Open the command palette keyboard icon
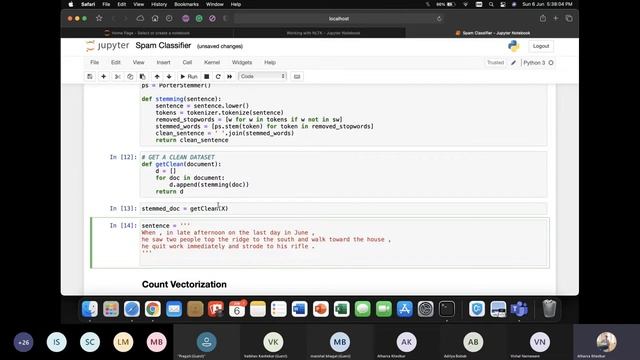 click(x=297, y=76)
